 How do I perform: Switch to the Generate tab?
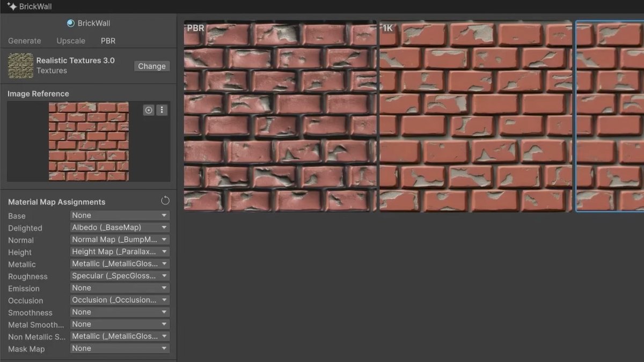[x=25, y=41]
